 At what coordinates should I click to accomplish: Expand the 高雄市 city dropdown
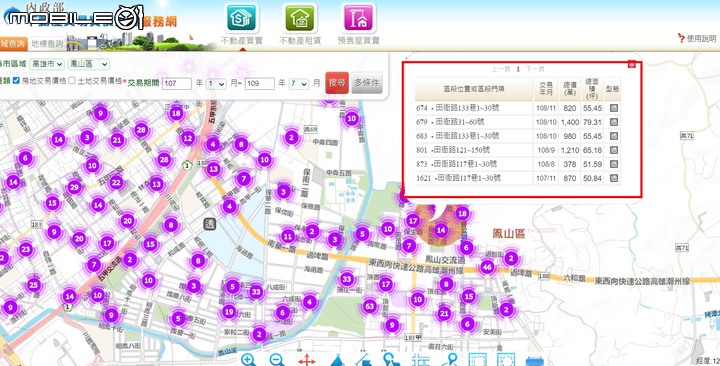47,64
